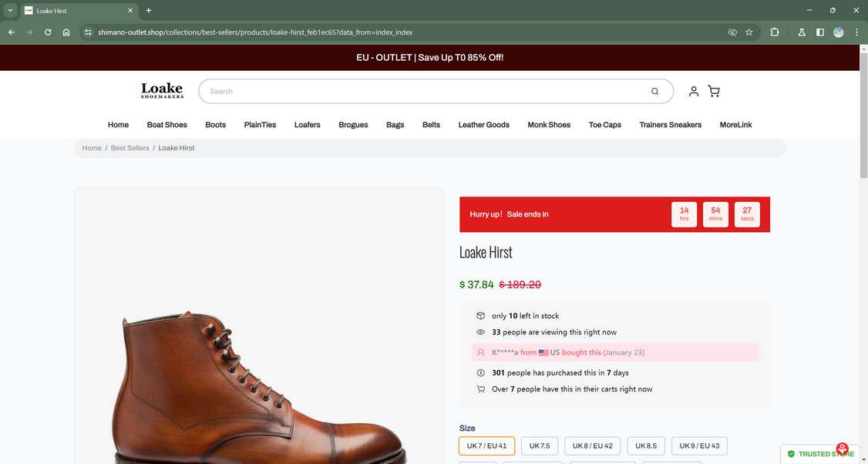
Task: Click 'Over 7 people have this in their carts'
Action: (572, 389)
